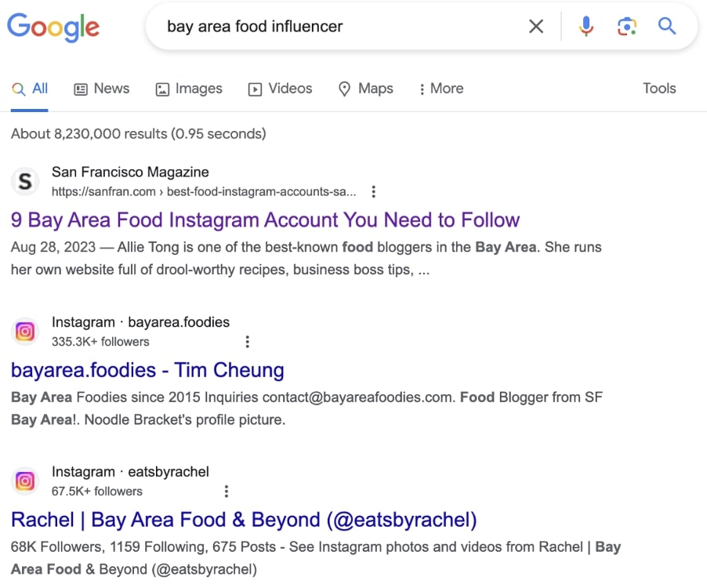Viewport: 707px width, 588px height.
Task: Click Instagram icon beside bayarea.foodies
Action: 25,332
